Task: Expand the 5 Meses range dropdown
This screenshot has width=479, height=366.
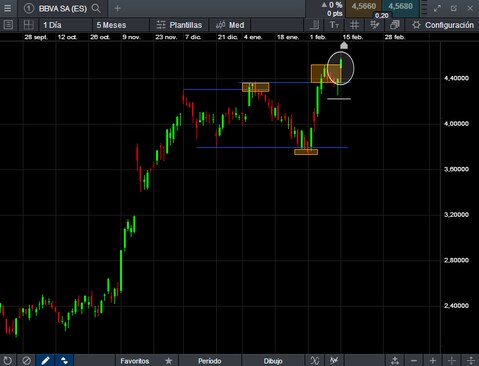Action: click(x=121, y=25)
